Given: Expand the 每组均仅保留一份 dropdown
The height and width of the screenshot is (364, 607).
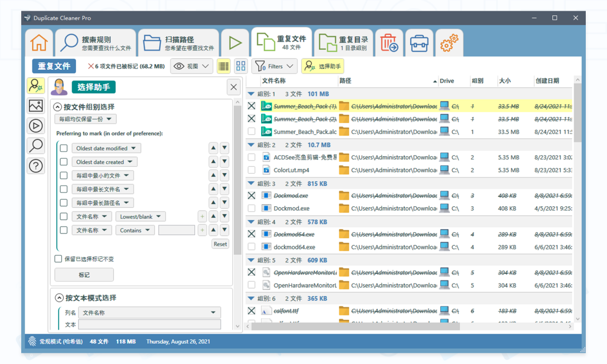Looking at the screenshot, I should click(85, 119).
